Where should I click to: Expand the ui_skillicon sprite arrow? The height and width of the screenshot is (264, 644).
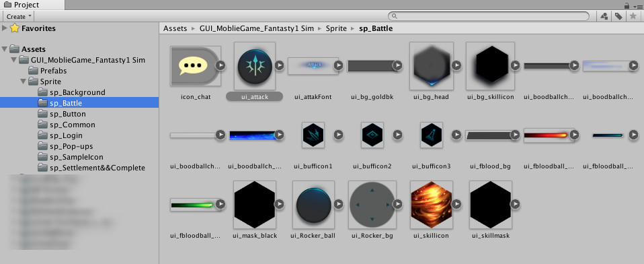(x=456, y=204)
